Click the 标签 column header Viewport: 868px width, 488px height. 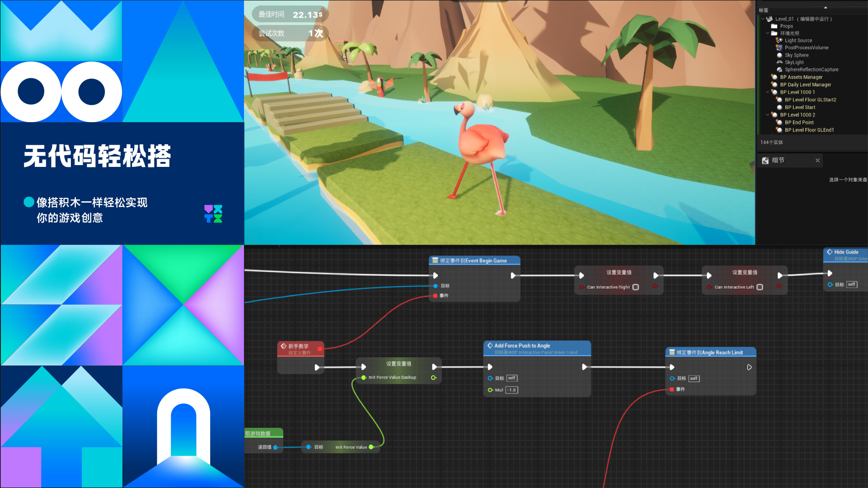click(x=764, y=10)
